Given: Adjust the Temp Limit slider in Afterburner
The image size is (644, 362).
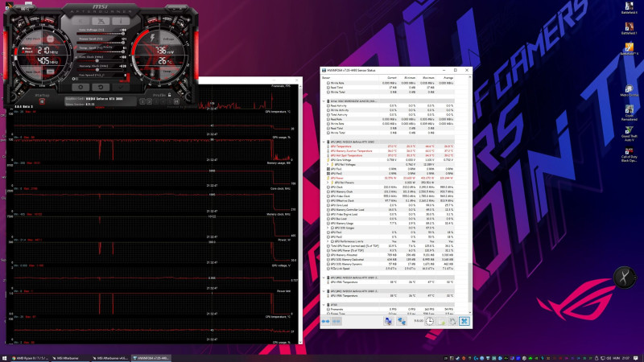Looking at the screenshot, I should 101,51.
